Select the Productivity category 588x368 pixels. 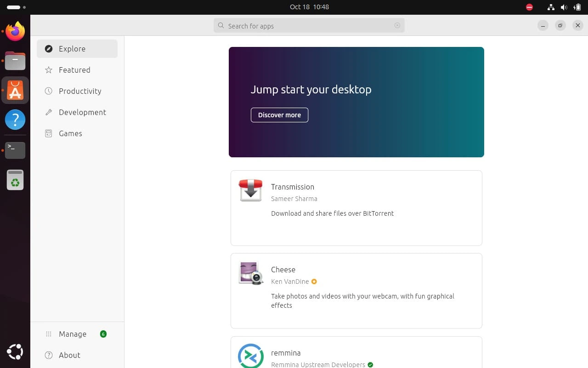(77, 91)
